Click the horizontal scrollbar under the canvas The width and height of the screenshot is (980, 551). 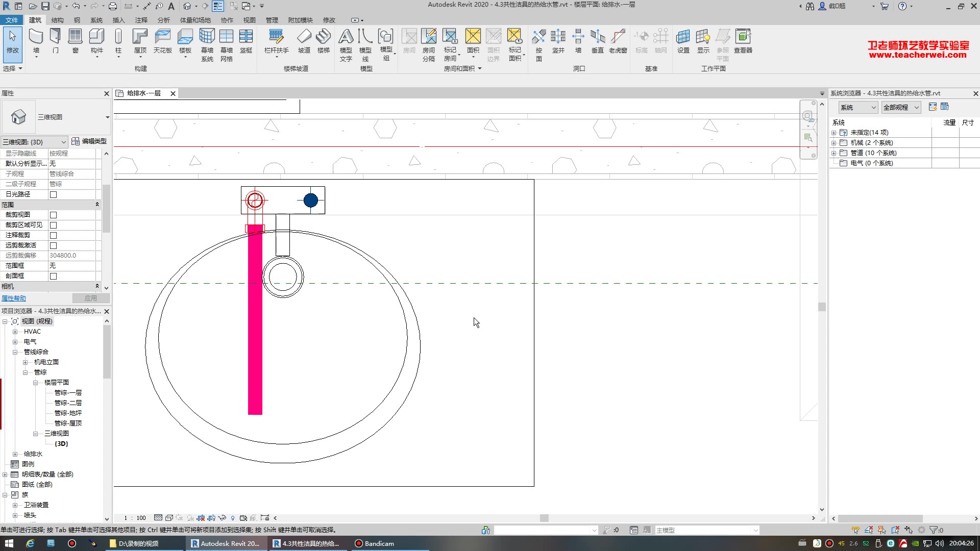pos(544,518)
